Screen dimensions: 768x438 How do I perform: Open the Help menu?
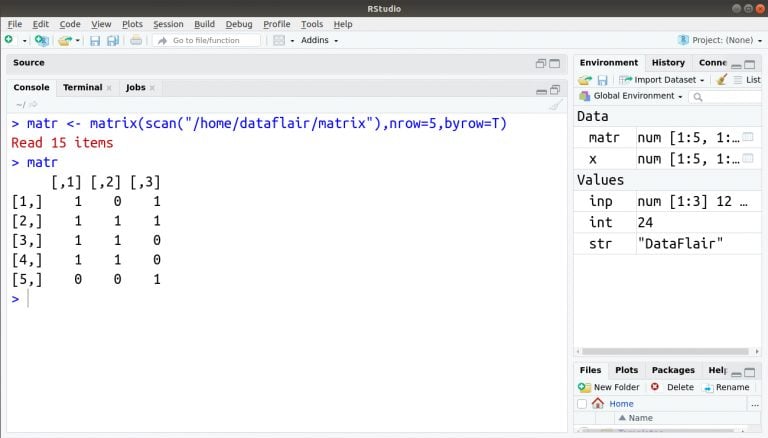click(x=343, y=24)
